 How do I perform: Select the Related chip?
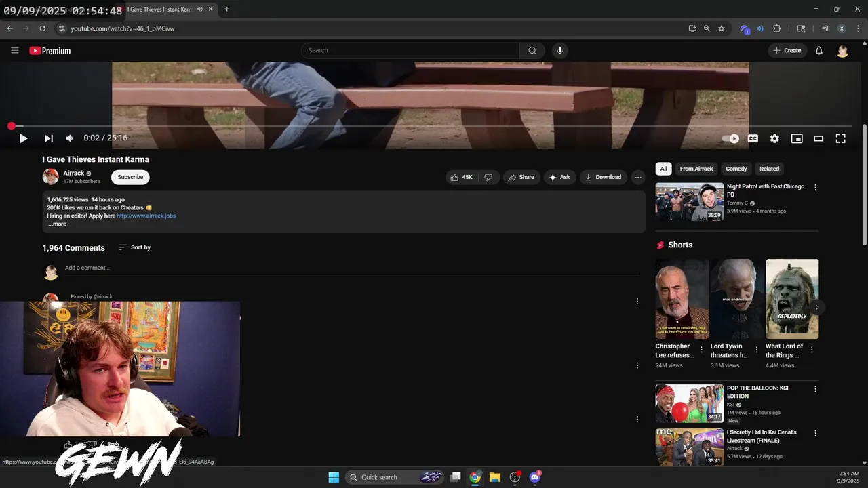(769, 169)
